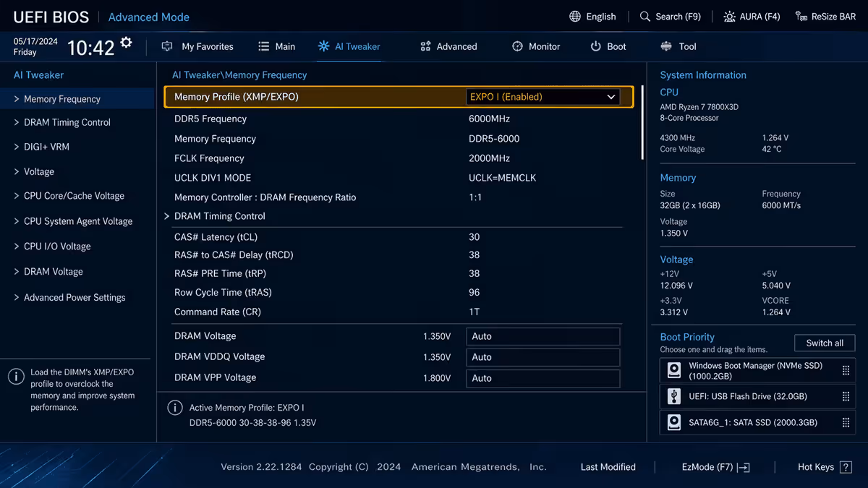Click the Active Memory Profile info icon
This screenshot has width=868, height=488.
[175, 408]
